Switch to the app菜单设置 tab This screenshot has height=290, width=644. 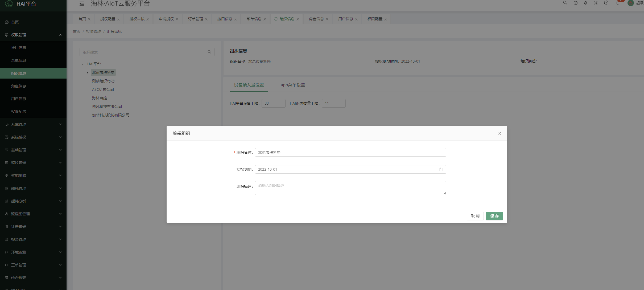point(293,85)
